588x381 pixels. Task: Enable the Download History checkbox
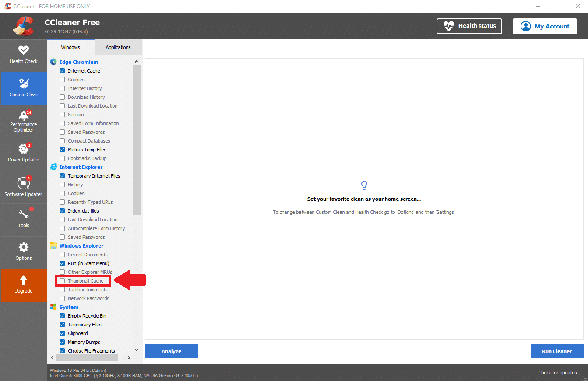pyautogui.click(x=62, y=97)
